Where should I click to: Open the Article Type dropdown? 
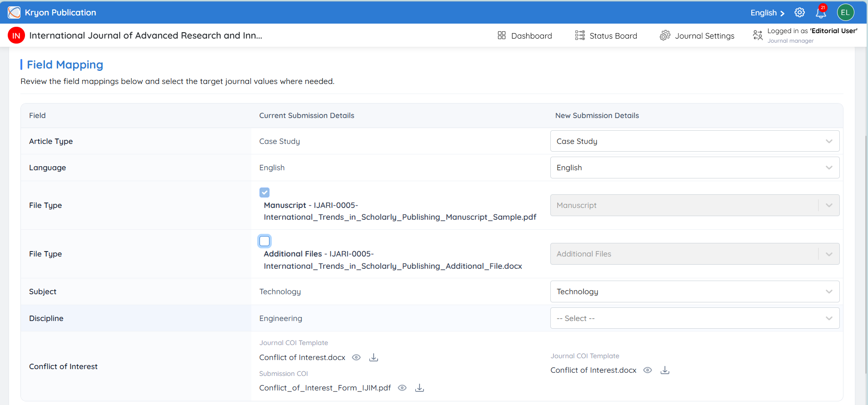click(695, 141)
